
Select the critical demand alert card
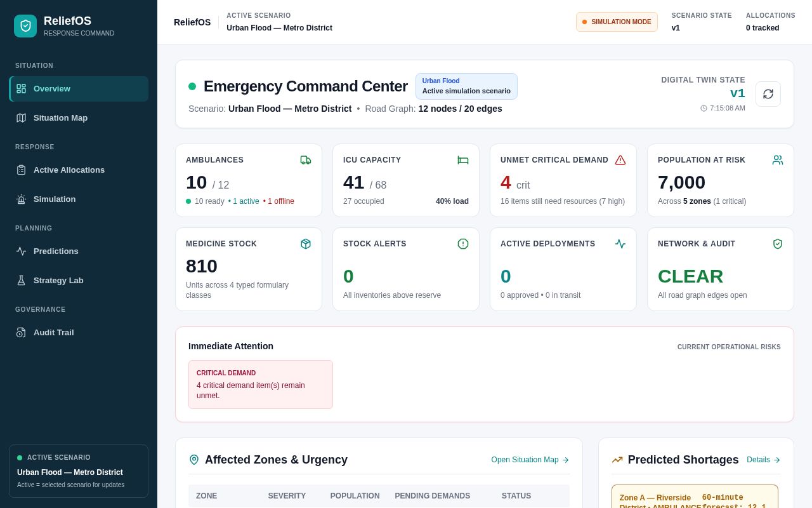tap(261, 385)
